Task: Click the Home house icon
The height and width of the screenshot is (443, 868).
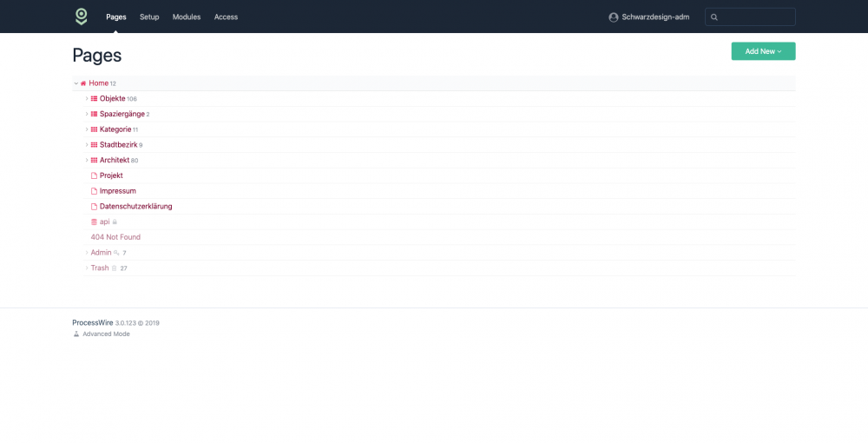Action: [83, 83]
